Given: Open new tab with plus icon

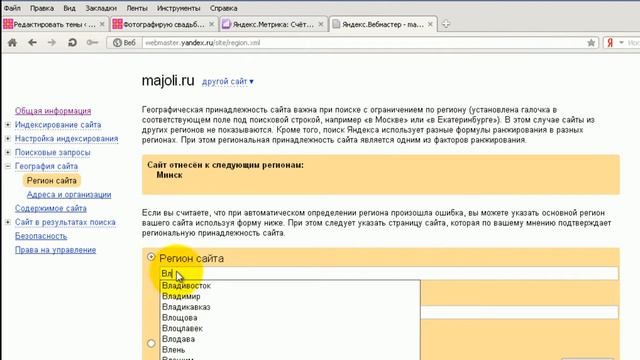Looking at the screenshot, I should tap(446, 24).
